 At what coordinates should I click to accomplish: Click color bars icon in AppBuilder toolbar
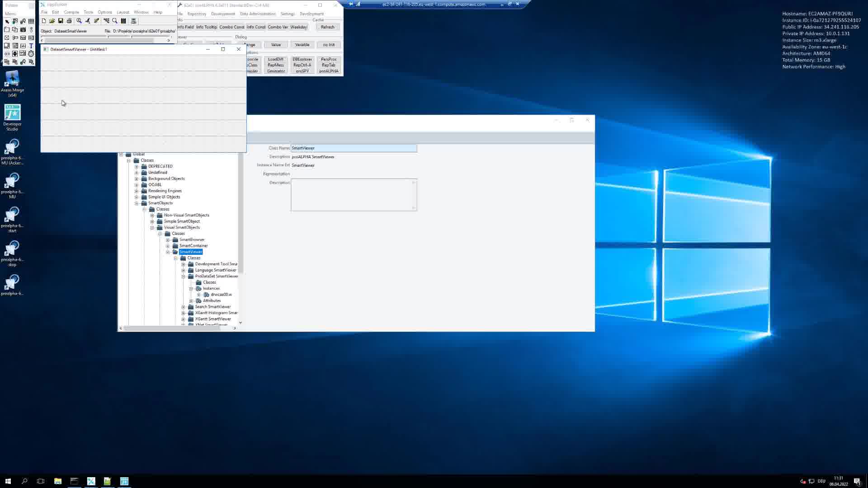[x=123, y=21]
